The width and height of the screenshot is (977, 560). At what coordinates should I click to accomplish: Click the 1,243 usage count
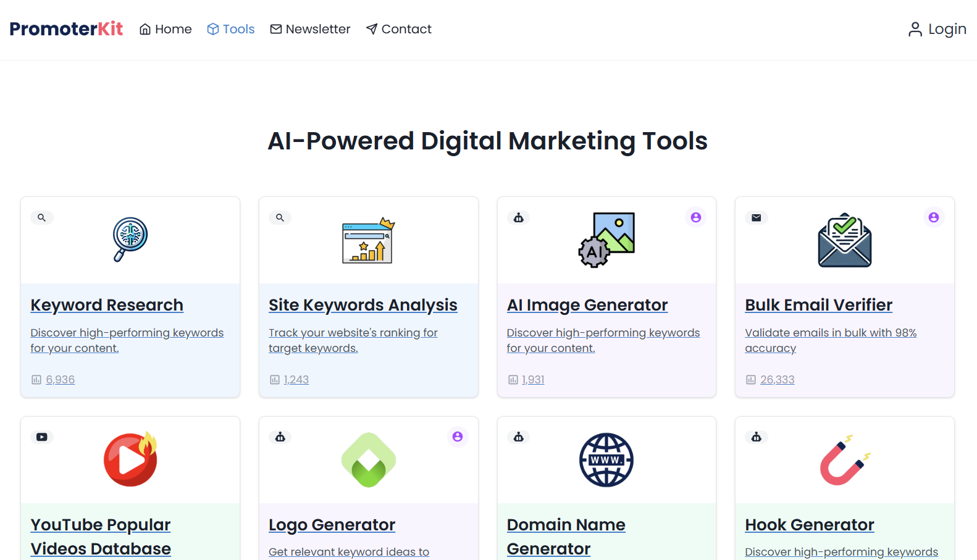click(x=296, y=380)
